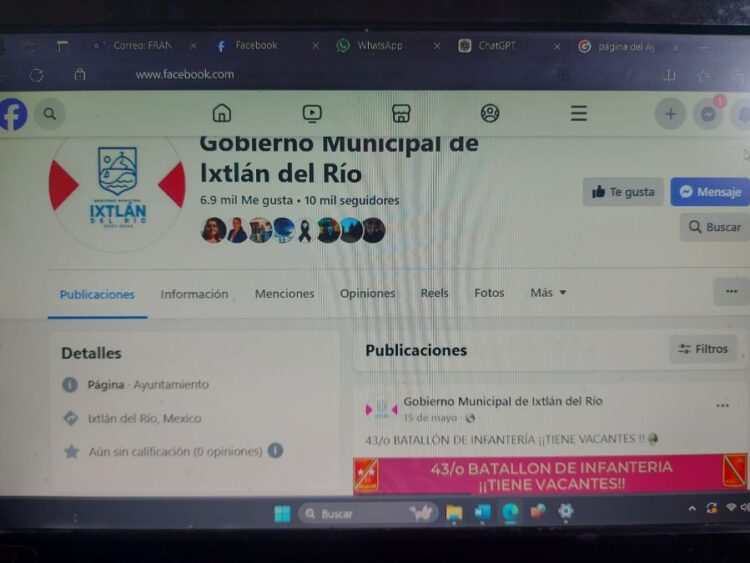This screenshot has height=563, width=750.
Task: Click the Wi-Fi tray icon
Action: point(730,508)
